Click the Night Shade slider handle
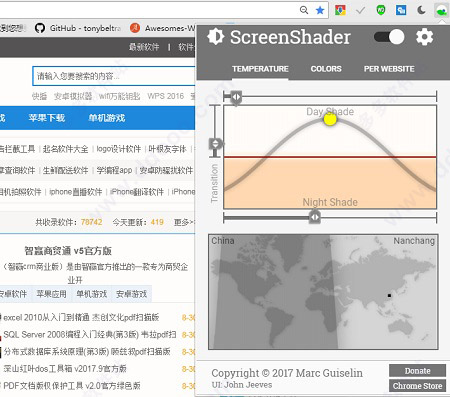This screenshot has width=450, height=397. tap(314, 217)
